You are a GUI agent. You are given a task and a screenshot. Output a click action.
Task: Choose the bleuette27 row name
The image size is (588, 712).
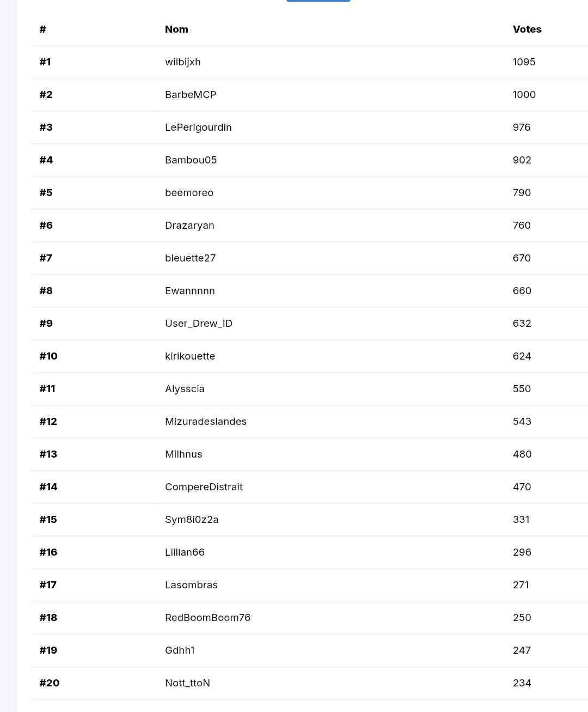(190, 258)
